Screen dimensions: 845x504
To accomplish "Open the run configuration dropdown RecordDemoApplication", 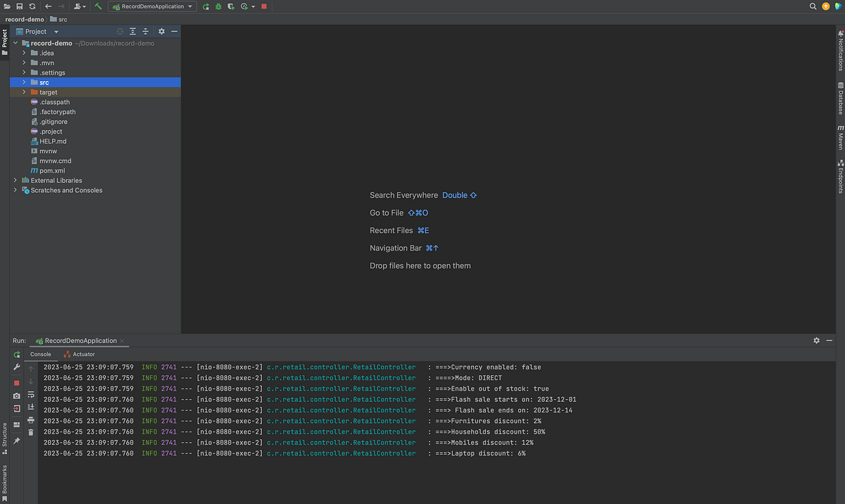I will 151,6.
